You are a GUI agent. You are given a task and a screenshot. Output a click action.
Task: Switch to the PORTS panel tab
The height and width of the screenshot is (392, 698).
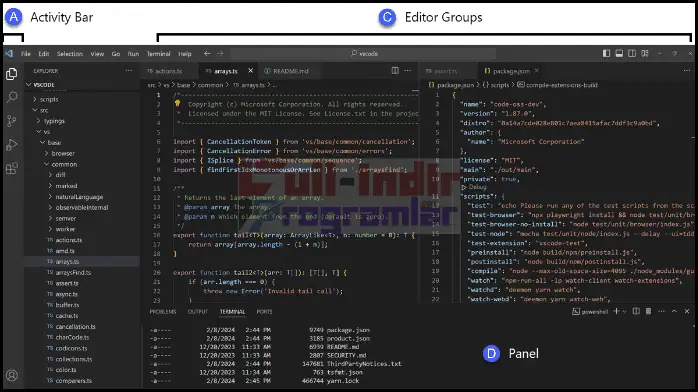pyautogui.click(x=264, y=311)
